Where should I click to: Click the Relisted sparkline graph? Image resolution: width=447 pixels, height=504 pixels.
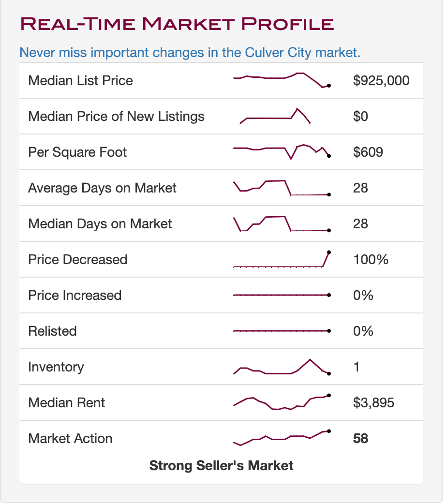click(281, 331)
